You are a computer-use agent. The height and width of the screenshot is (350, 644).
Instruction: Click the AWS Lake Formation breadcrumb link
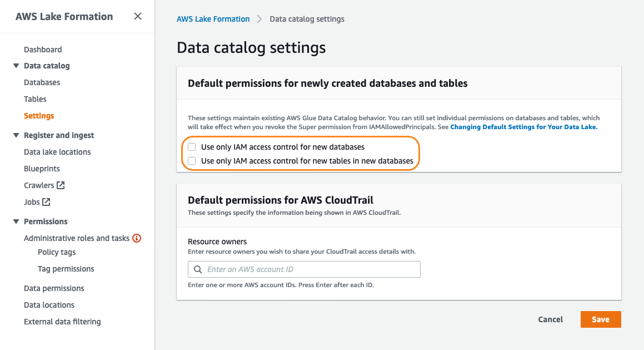213,19
